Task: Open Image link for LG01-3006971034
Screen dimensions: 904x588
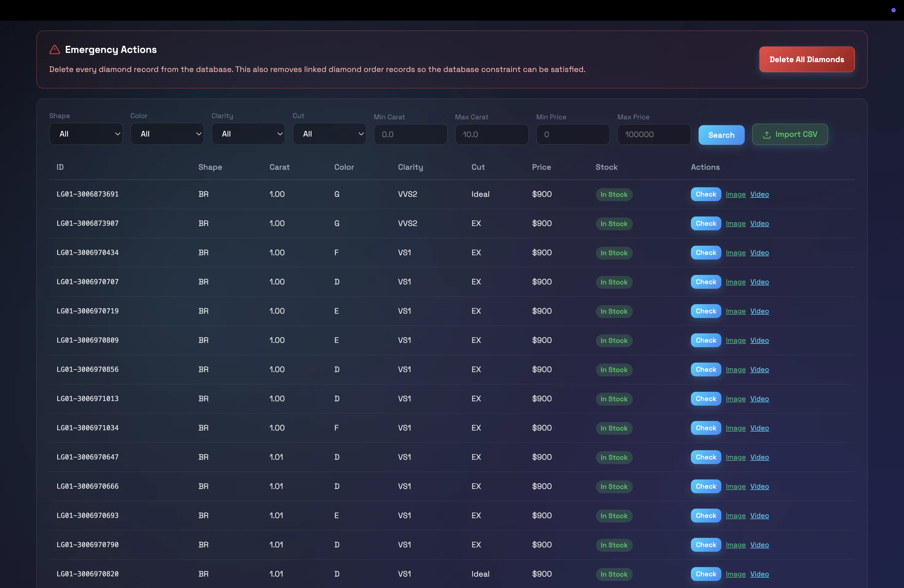Action: pyautogui.click(x=735, y=428)
